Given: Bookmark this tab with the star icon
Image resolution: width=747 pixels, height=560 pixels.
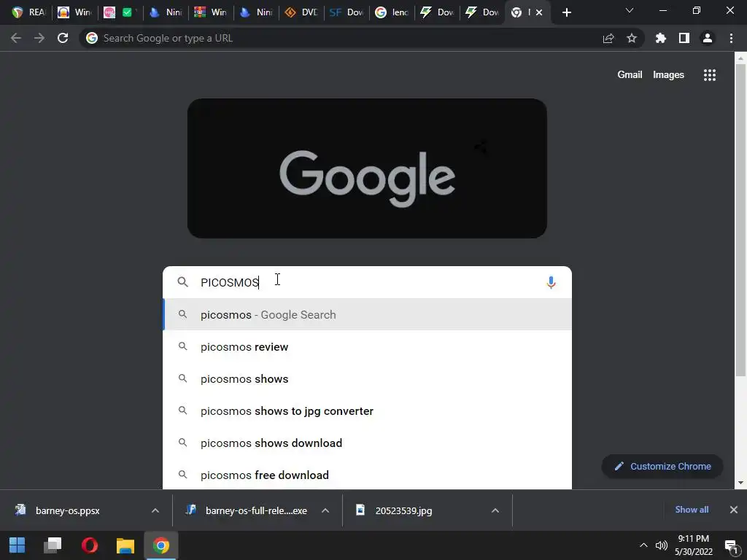Looking at the screenshot, I should [632, 38].
